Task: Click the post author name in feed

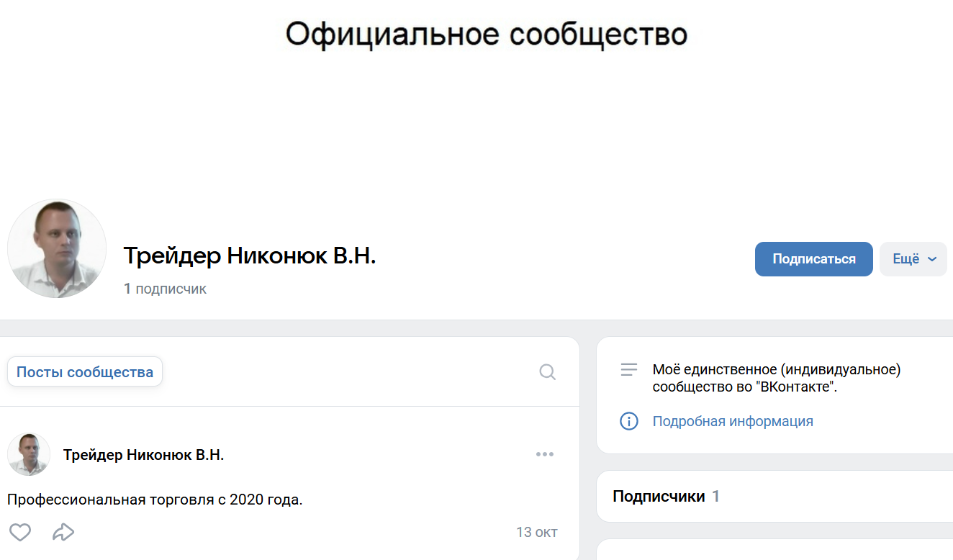Action: pyautogui.click(x=143, y=454)
